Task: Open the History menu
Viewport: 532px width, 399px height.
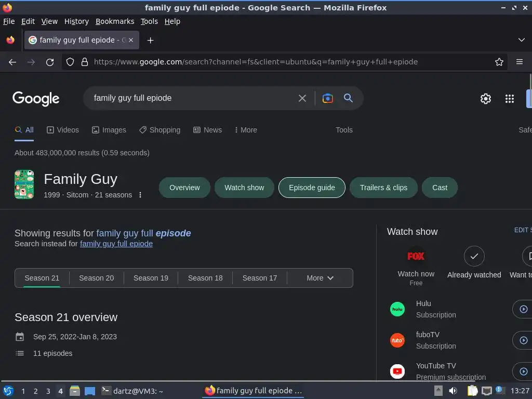Action: pyautogui.click(x=77, y=21)
